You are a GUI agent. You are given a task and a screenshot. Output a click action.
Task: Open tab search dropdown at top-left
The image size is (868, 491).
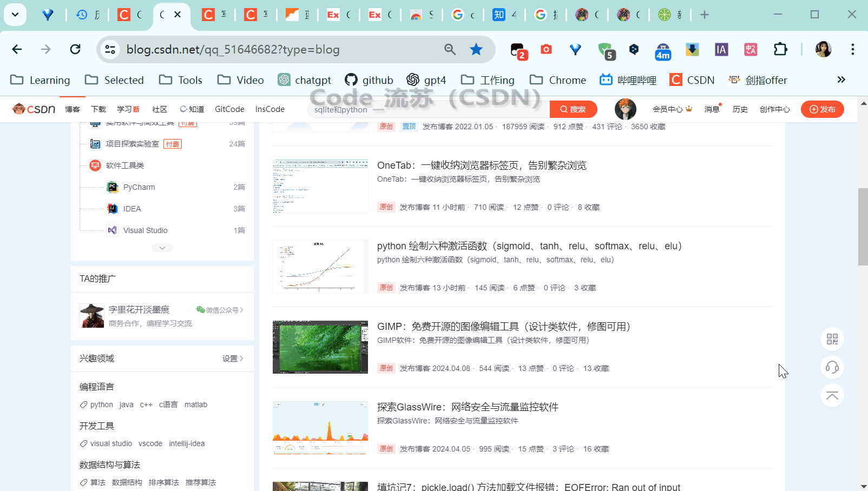[x=15, y=15]
